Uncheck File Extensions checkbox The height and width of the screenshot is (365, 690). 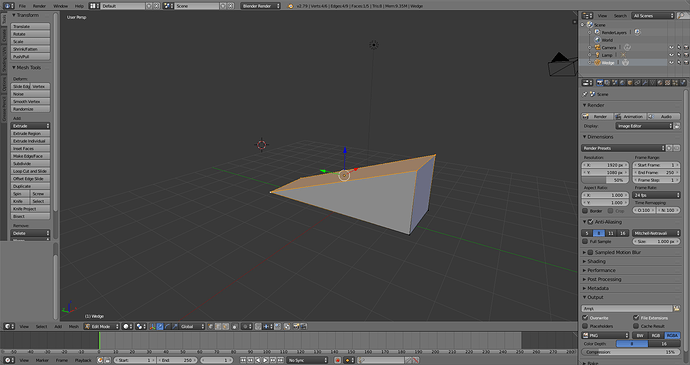click(x=636, y=317)
